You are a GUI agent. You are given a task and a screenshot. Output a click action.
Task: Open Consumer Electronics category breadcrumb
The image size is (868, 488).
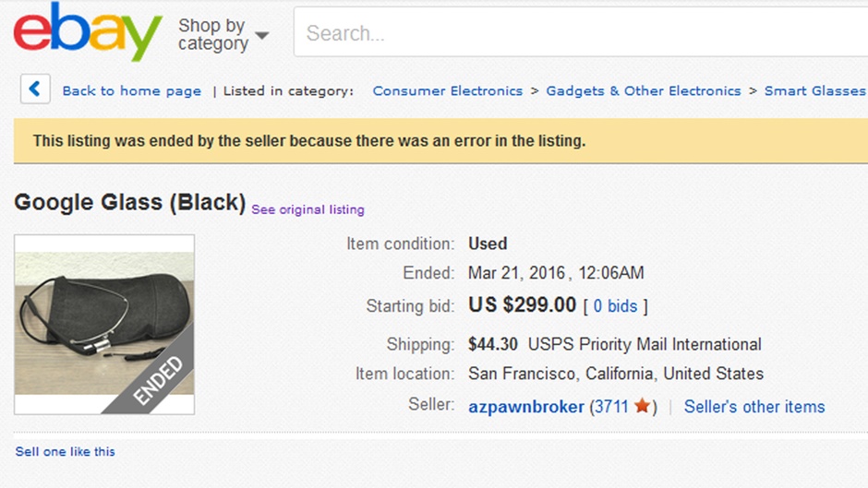(x=447, y=90)
